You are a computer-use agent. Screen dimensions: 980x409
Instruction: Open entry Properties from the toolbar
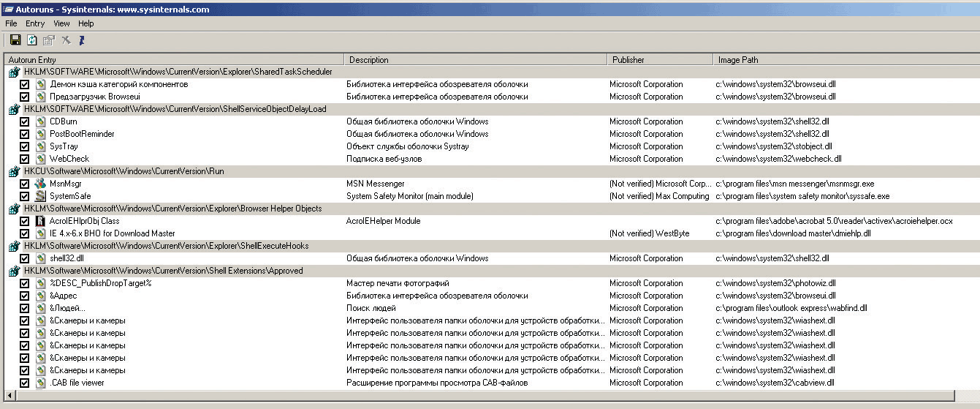coord(49,40)
